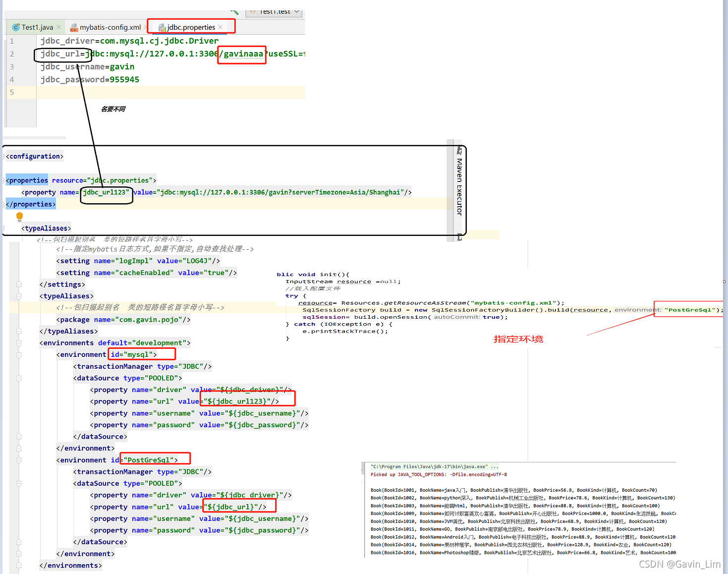728x574 pixels.
Task: Open the Test1.test run configuration dropdown
Action: tap(275, 12)
